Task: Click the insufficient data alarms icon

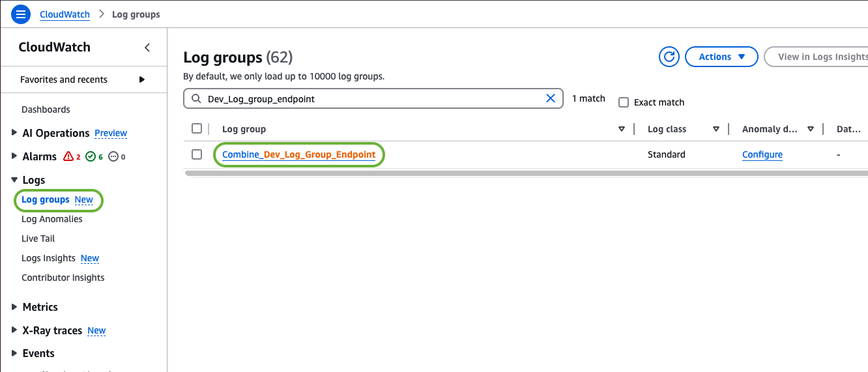Action: coord(113,156)
